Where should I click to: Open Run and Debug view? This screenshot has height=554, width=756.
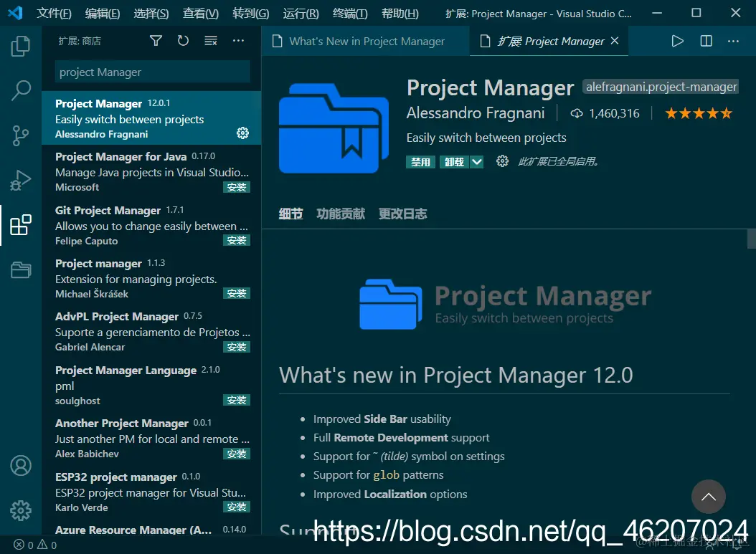(20, 181)
